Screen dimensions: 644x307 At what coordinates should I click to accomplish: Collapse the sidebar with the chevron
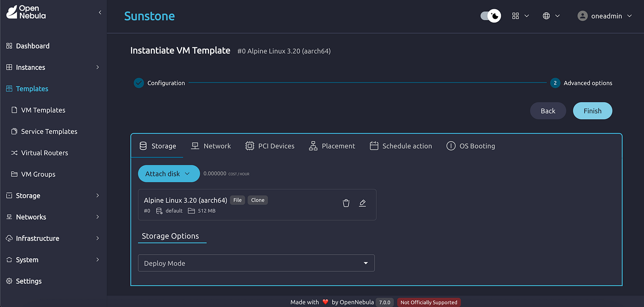[100, 12]
